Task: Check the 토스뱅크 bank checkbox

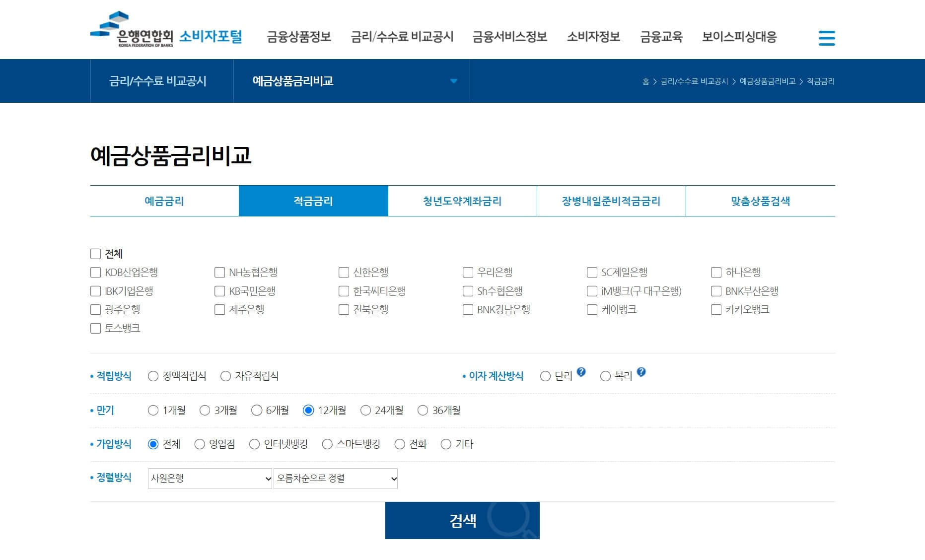Action: (95, 328)
